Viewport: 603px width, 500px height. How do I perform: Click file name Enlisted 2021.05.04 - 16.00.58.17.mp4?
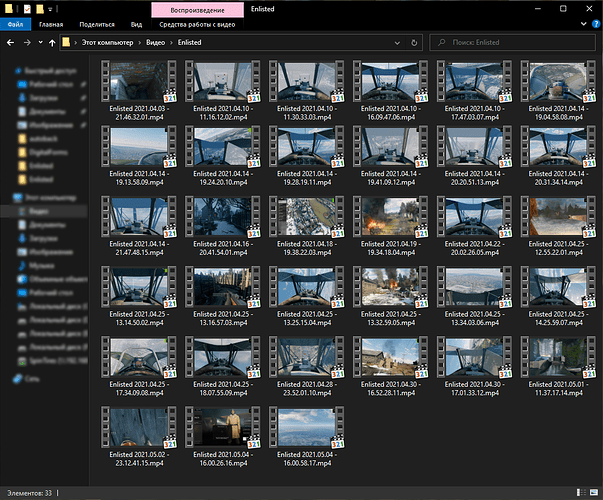coord(306,458)
